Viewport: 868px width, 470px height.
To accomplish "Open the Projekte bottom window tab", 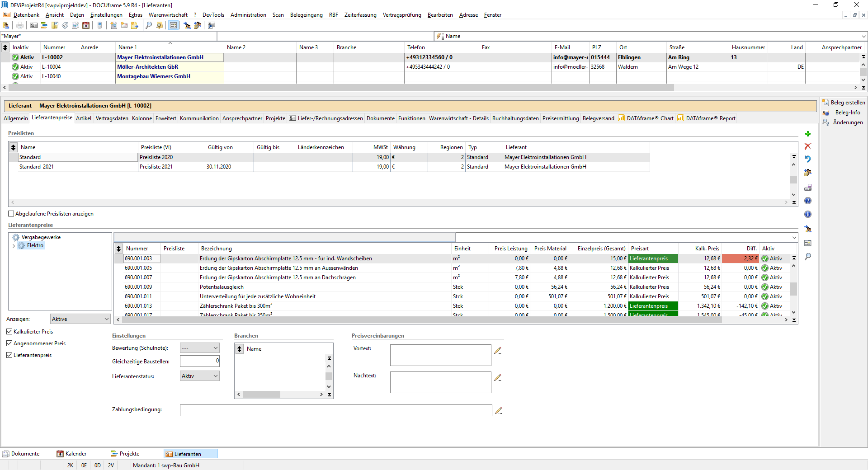I will tap(126, 454).
